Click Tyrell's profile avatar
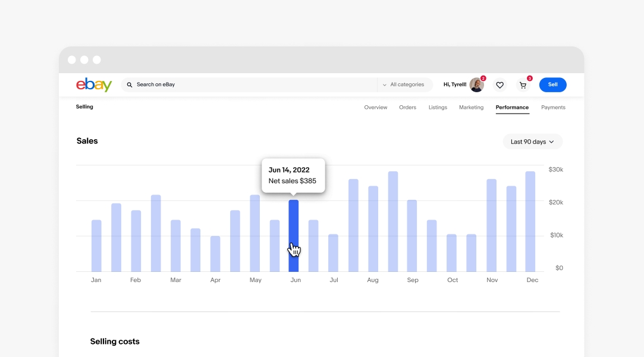 point(476,84)
